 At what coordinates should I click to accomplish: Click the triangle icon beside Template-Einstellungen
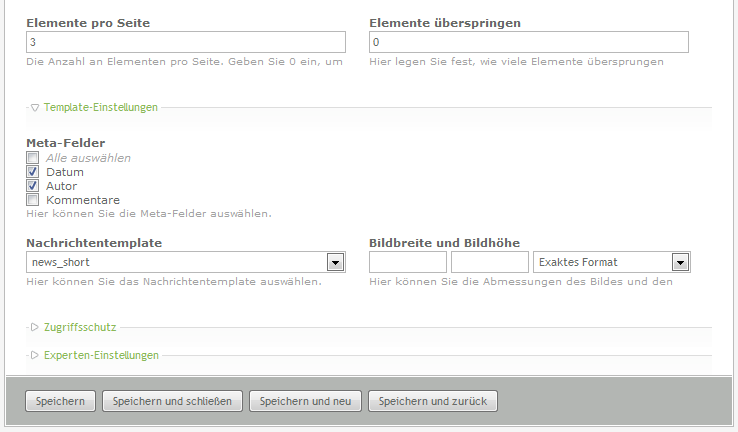(x=35, y=107)
